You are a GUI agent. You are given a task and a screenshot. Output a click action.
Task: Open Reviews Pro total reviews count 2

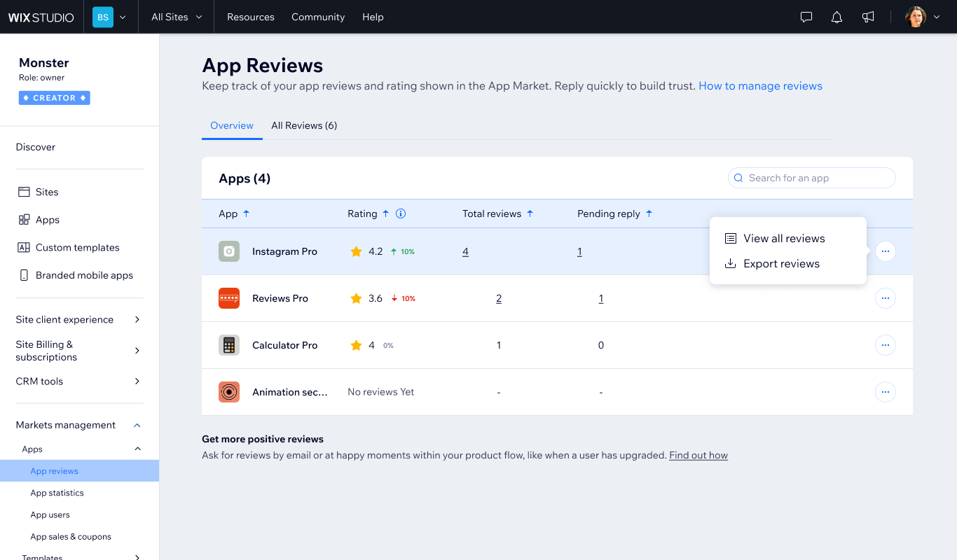point(499,298)
